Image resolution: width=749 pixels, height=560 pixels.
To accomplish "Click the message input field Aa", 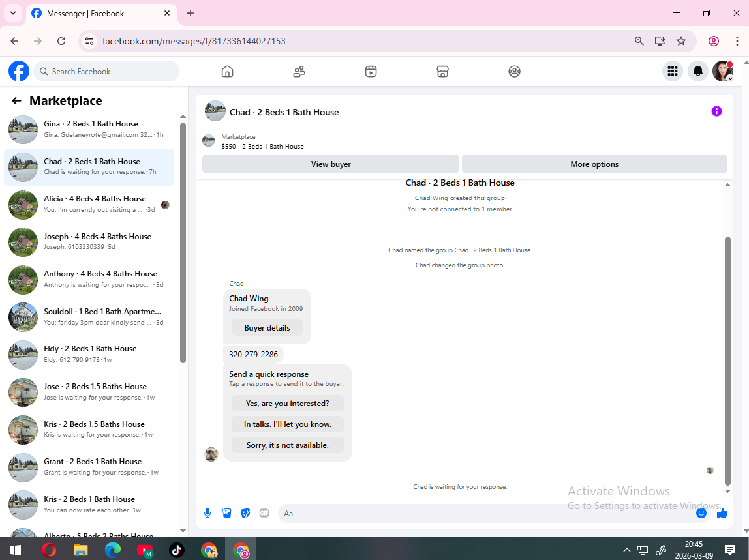I will 486,514.
